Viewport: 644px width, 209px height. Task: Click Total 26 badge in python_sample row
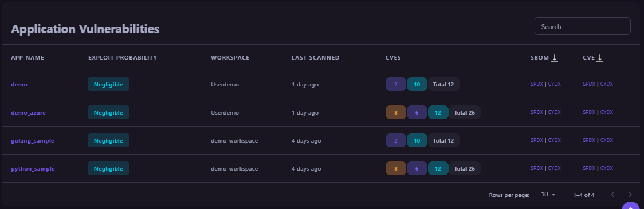pos(465,168)
